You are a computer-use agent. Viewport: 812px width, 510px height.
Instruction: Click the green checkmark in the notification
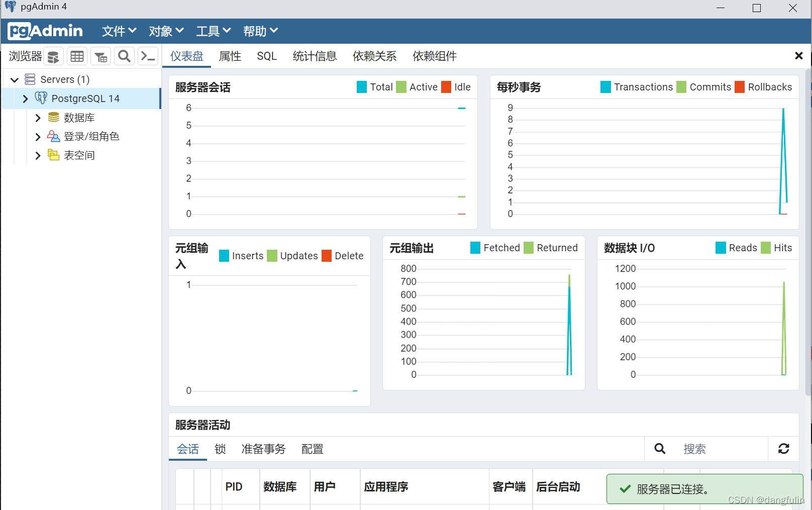[x=625, y=489]
